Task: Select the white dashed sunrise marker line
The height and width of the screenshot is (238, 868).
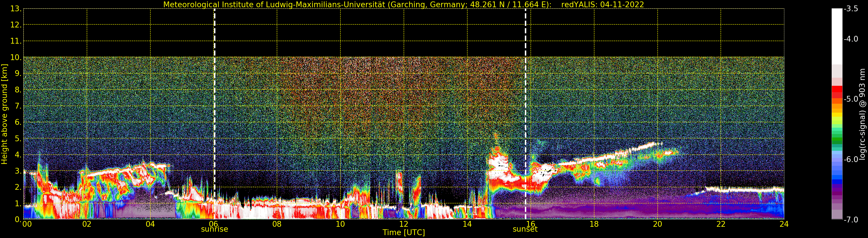Action: pyautogui.click(x=214, y=114)
